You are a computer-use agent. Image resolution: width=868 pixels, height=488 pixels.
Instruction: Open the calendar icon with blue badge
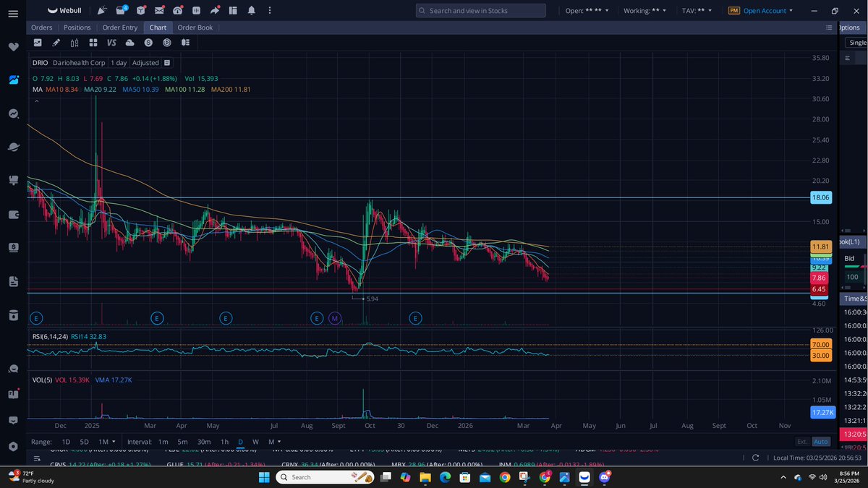[x=122, y=11]
